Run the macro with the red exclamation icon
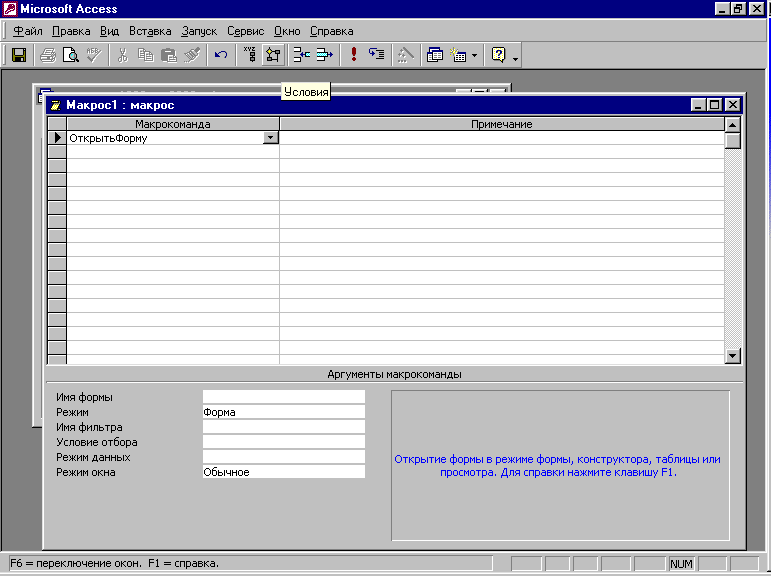 tap(354, 55)
